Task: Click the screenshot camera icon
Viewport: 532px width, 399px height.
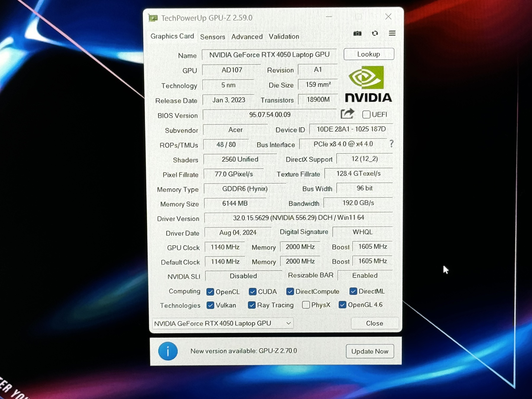Action: (357, 33)
